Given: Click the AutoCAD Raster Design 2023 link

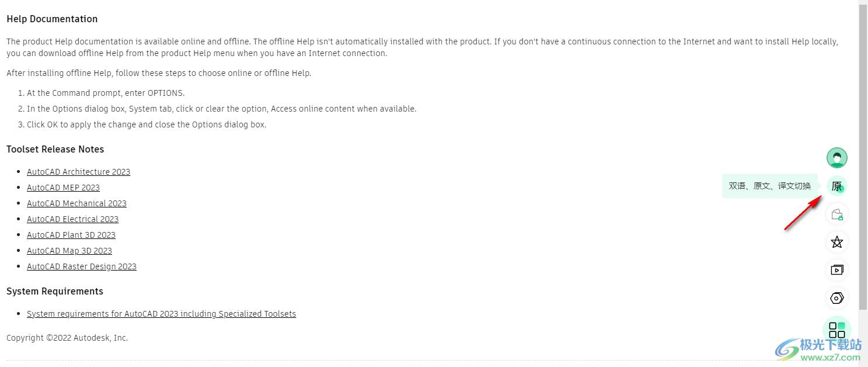Looking at the screenshot, I should pyautogui.click(x=82, y=266).
